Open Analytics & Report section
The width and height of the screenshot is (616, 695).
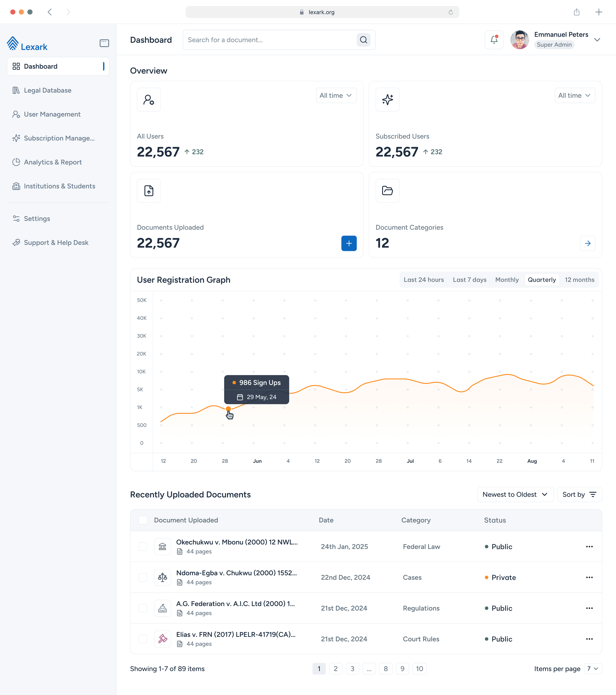[53, 162]
